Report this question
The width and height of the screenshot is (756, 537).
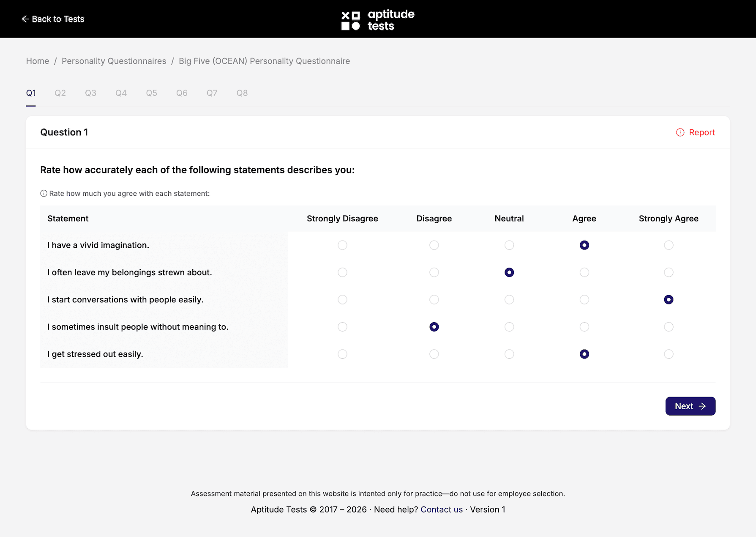click(x=696, y=132)
